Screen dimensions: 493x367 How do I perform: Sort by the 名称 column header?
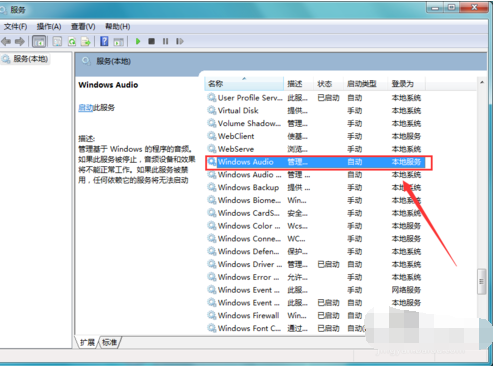coord(244,84)
